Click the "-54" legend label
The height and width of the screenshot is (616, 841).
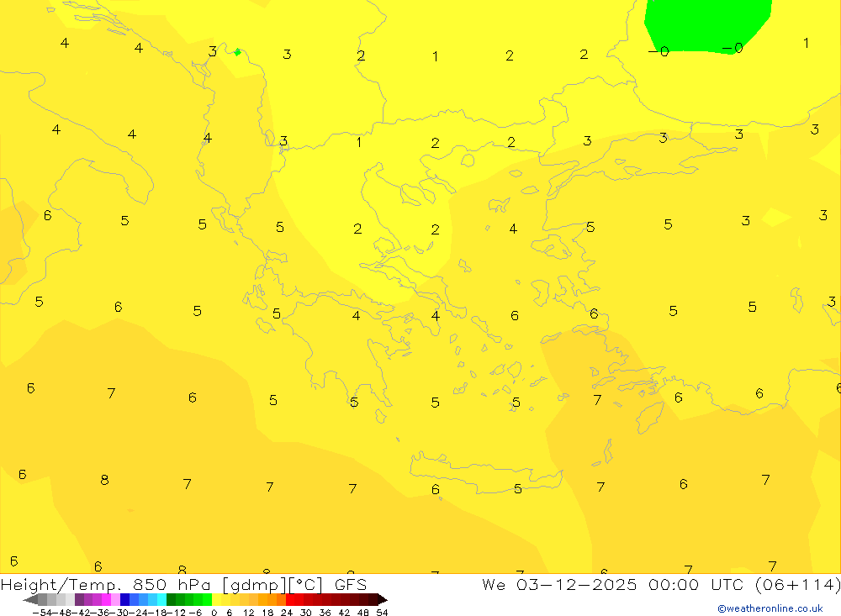click(43, 613)
